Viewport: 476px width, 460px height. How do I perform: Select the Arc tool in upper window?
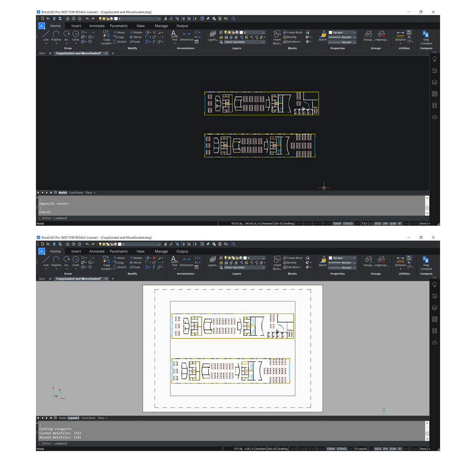[x=66, y=35]
